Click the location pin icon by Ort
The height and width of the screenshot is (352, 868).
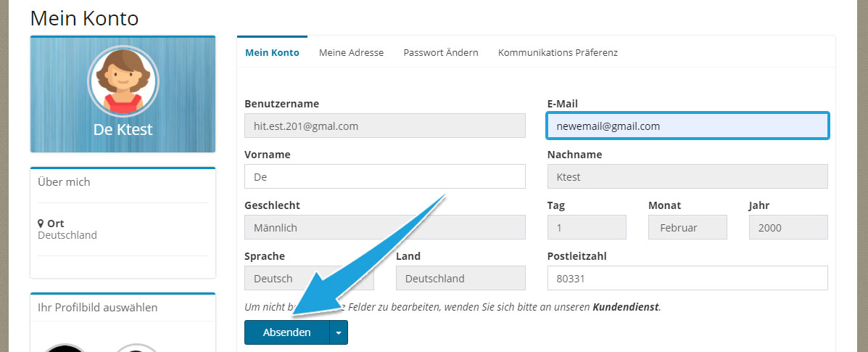41,224
